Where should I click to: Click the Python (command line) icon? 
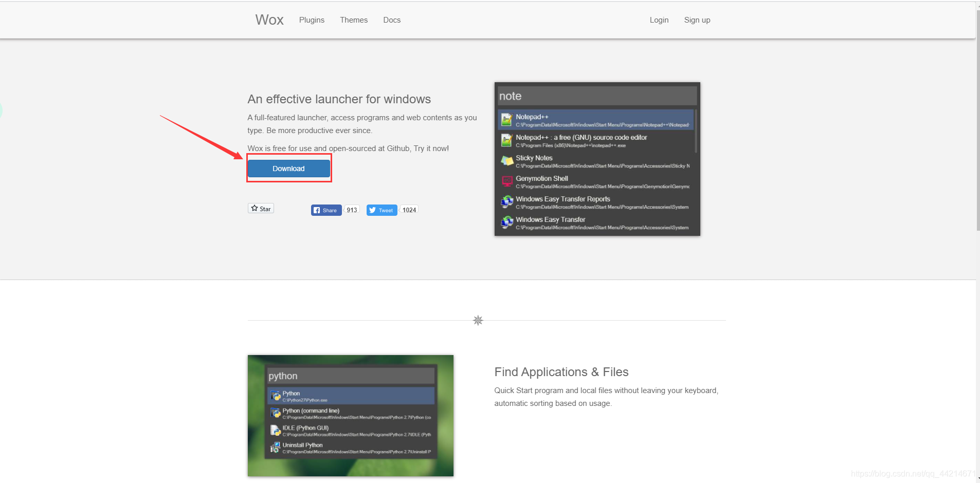click(276, 413)
